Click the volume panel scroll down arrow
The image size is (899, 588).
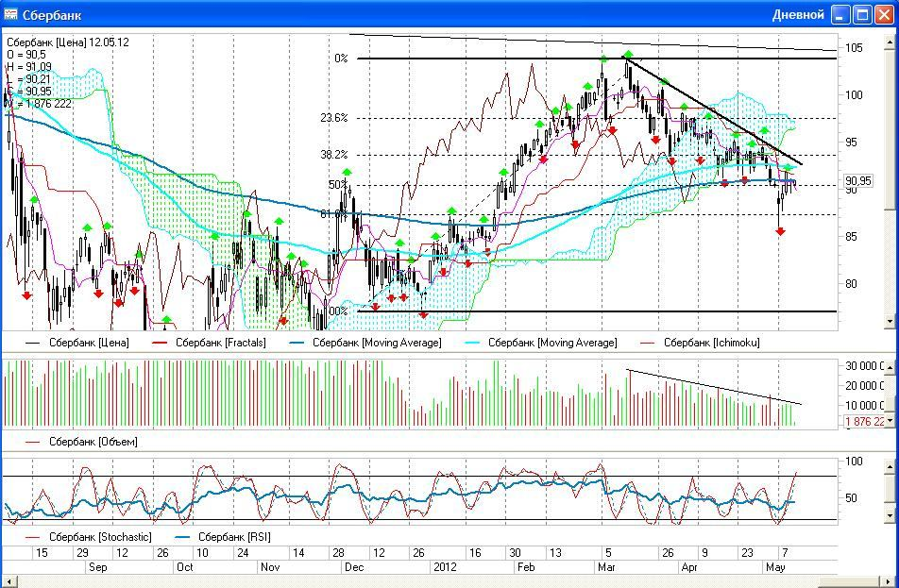click(x=890, y=421)
